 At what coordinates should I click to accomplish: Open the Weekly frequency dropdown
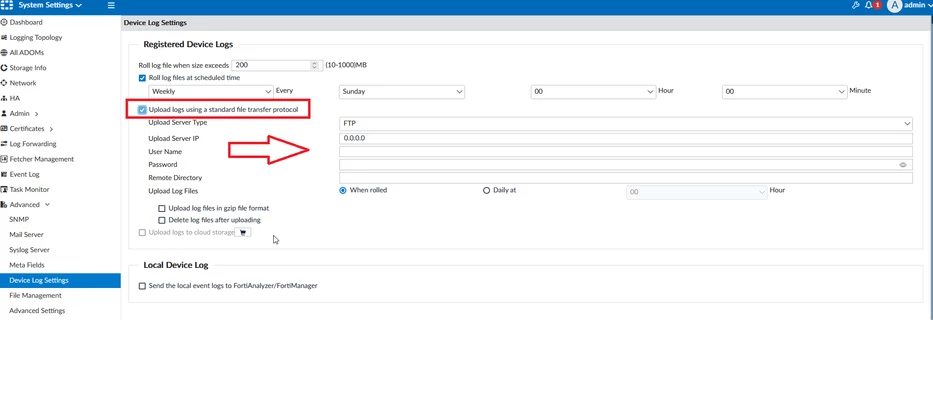211,92
